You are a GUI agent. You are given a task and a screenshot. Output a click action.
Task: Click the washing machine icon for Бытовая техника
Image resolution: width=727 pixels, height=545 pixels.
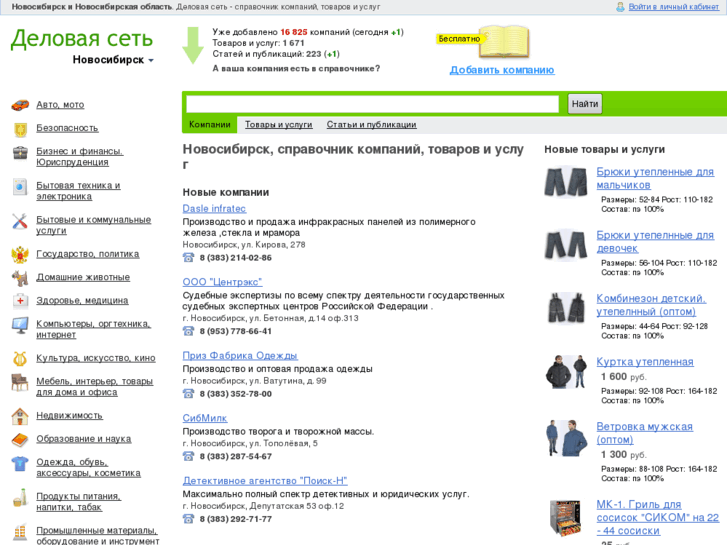click(20, 187)
